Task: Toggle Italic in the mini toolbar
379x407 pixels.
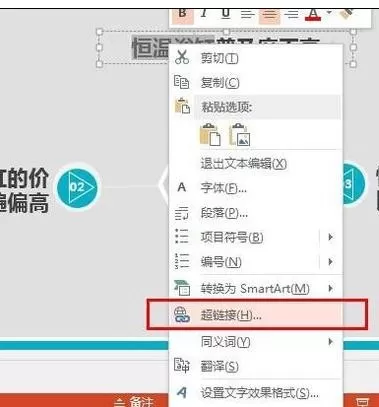Action: click(204, 14)
